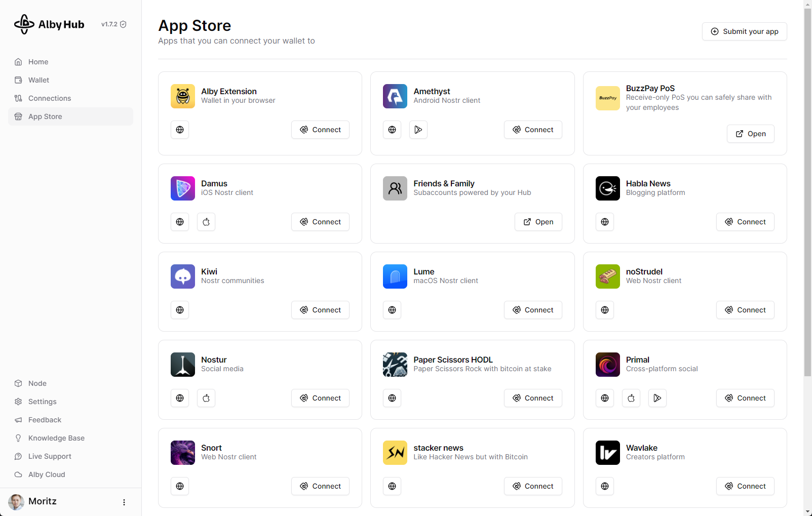Connect the Lume app

[533, 310]
